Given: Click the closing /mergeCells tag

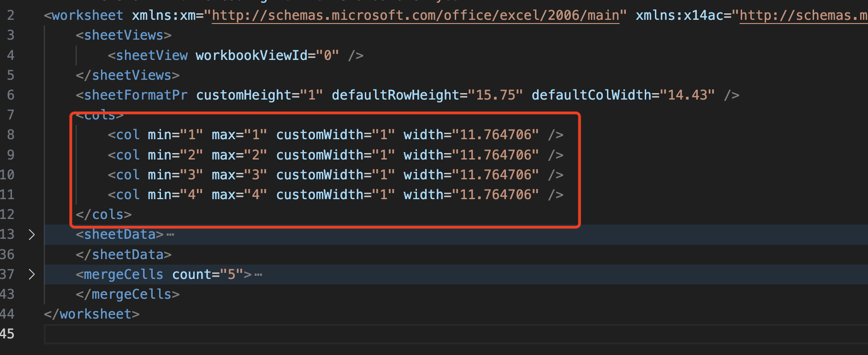Looking at the screenshot, I should pyautogui.click(x=128, y=294).
